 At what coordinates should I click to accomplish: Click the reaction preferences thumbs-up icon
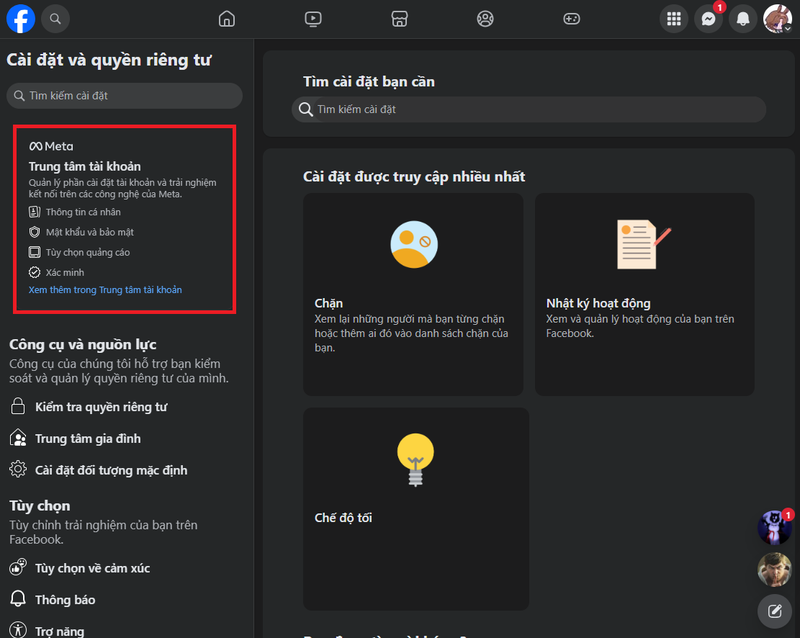(18, 567)
